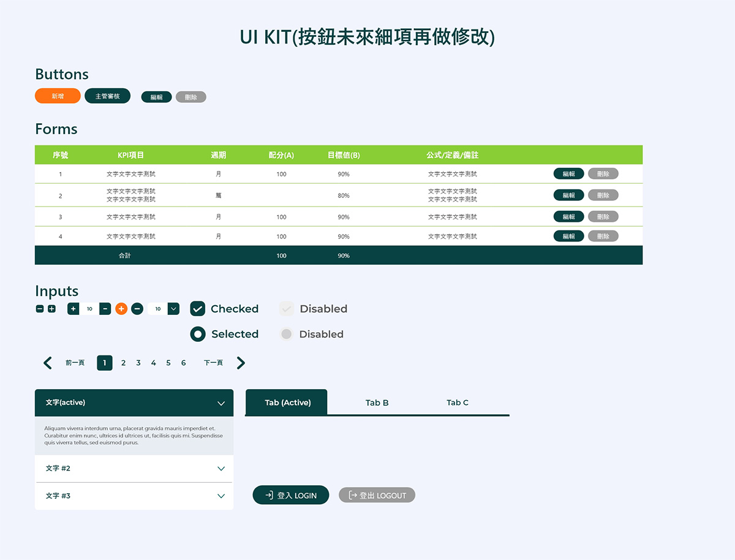This screenshot has width=735, height=560.
Task: Switch to Tab C
Action: 457,403
